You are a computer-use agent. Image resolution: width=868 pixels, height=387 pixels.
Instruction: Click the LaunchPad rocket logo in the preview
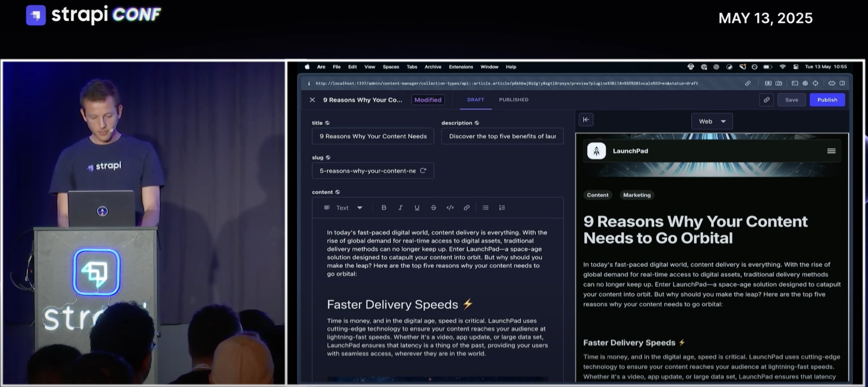click(596, 151)
